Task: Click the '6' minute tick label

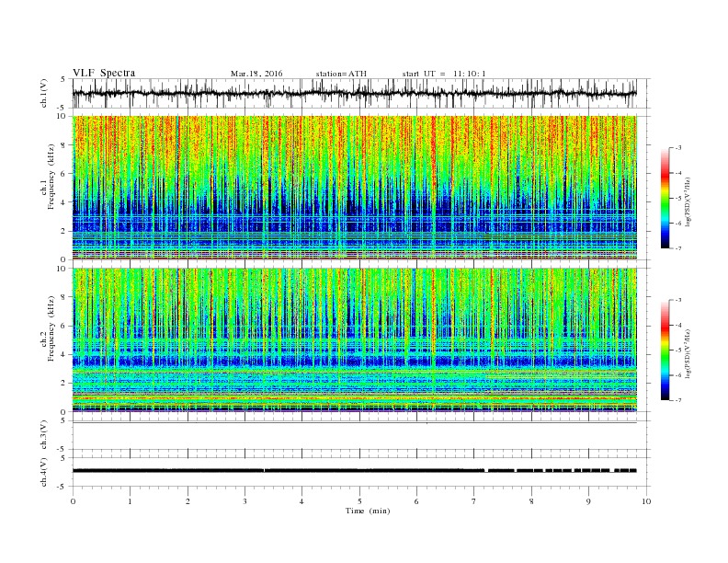Action: (x=416, y=501)
